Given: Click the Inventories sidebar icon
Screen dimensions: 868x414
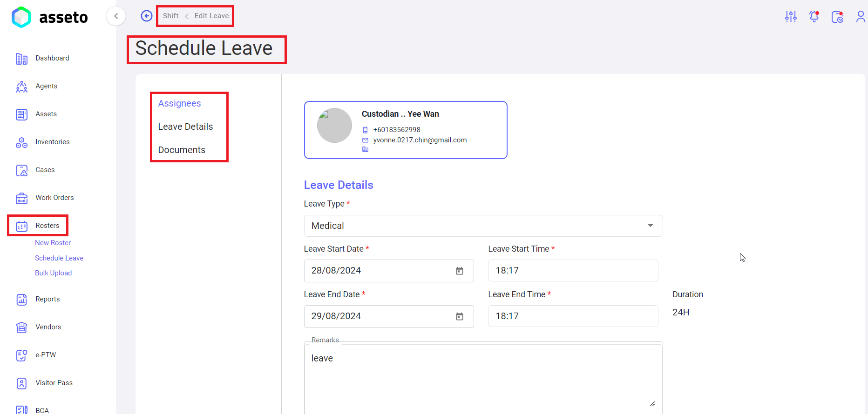Looking at the screenshot, I should 21,142.
